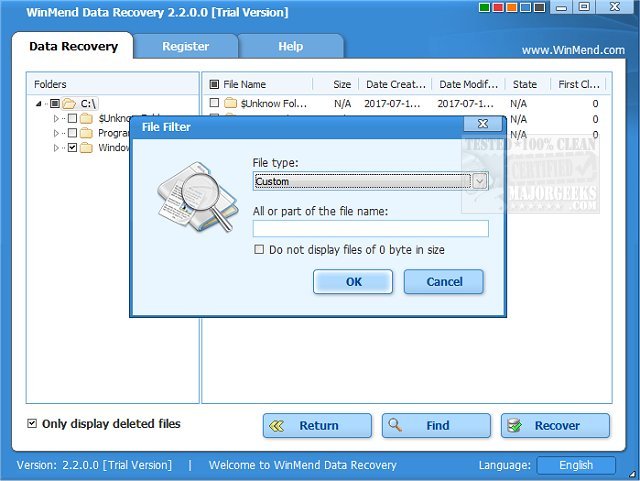Switch to the Data Recovery tab
Image resolution: width=640 pixels, height=481 pixels.
73,46
